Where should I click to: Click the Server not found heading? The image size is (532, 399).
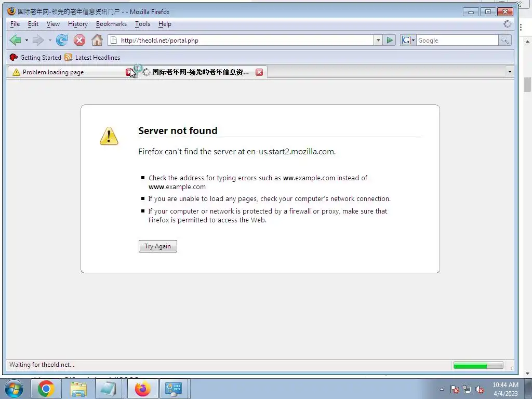(178, 130)
